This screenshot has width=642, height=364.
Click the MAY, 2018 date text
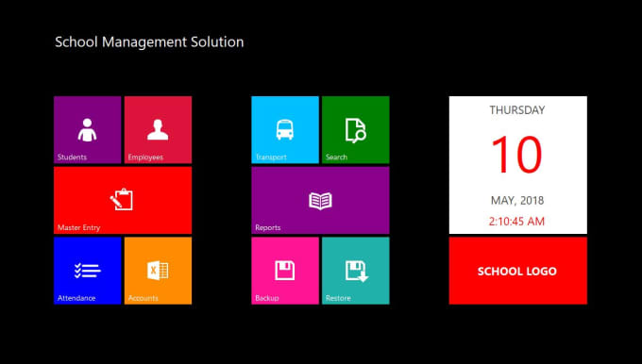pos(517,201)
